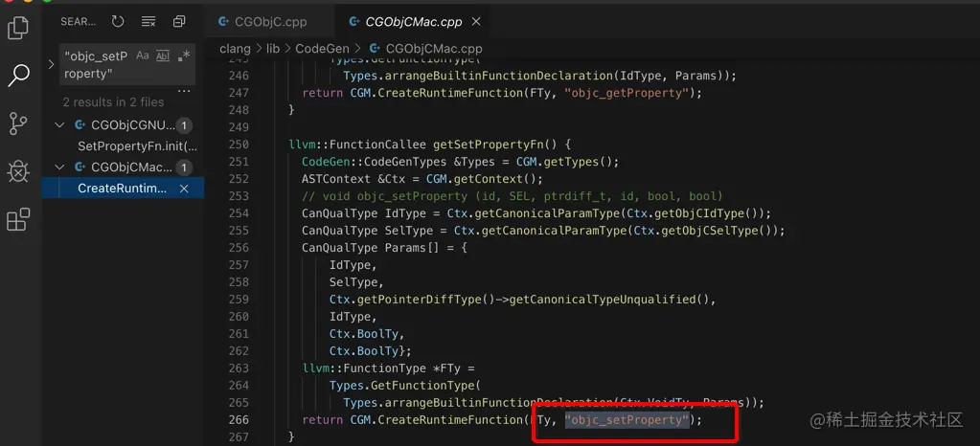The image size is (980, 446).
Task: Collapse the CGObjCGNU file results
Action: (x=59, y=125)
